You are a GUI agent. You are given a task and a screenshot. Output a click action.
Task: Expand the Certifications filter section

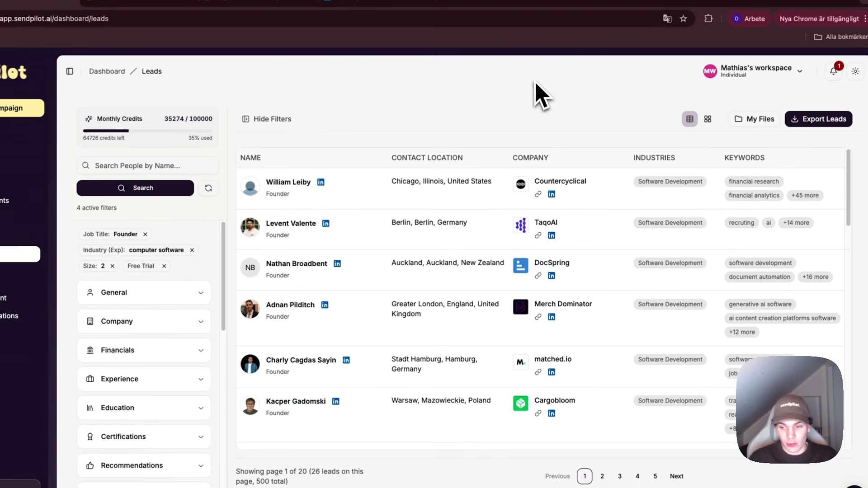coord(144,437)
